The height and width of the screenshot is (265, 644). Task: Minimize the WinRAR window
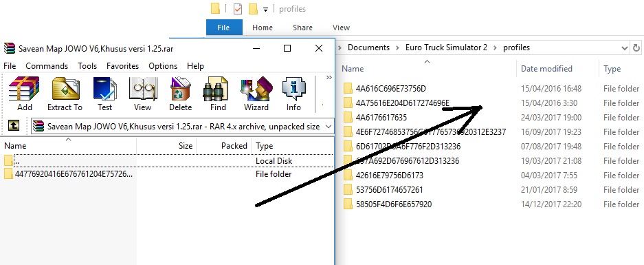click(x=256, y=48)
